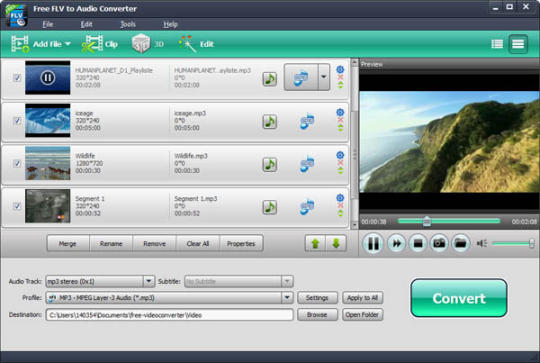This screenshot has height=363, width=540.
Task: Select the Segment 1 video thumbnail
Action: click(48, 206)
